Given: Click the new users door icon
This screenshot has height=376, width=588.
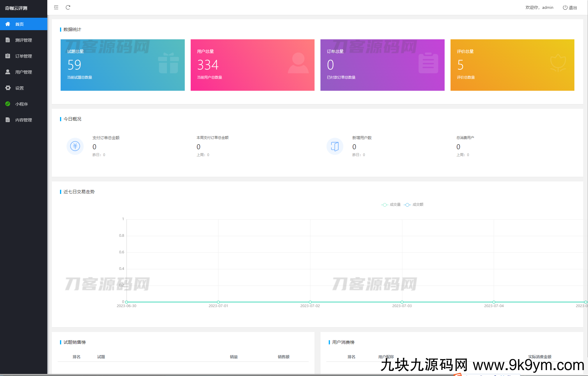Looking at the screenshot, I should (335, 146).
